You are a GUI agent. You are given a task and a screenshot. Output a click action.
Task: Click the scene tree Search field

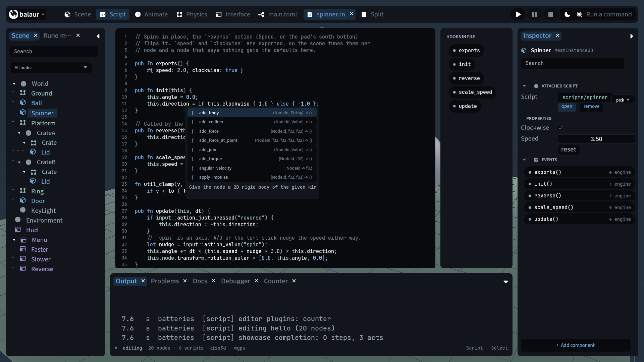54,52
